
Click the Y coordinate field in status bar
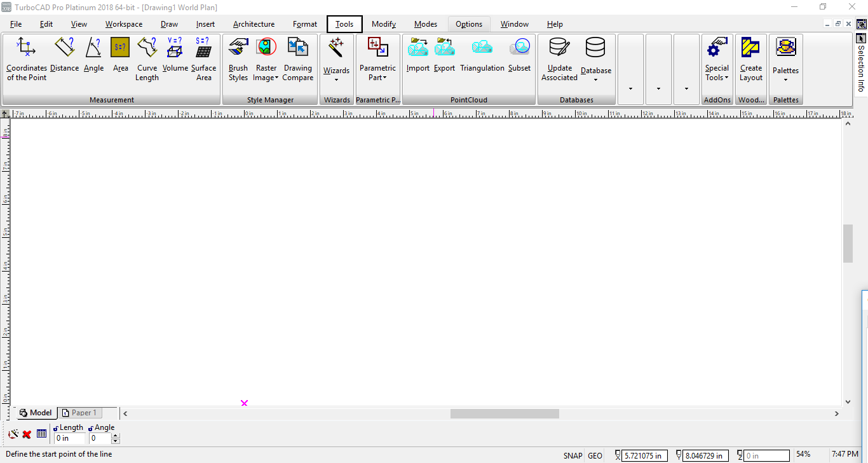706,455
